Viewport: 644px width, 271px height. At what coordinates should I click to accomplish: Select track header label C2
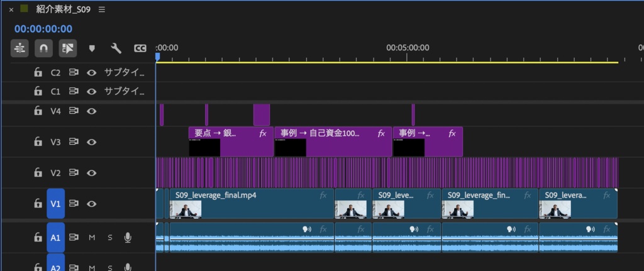click(x=55, y=73)
